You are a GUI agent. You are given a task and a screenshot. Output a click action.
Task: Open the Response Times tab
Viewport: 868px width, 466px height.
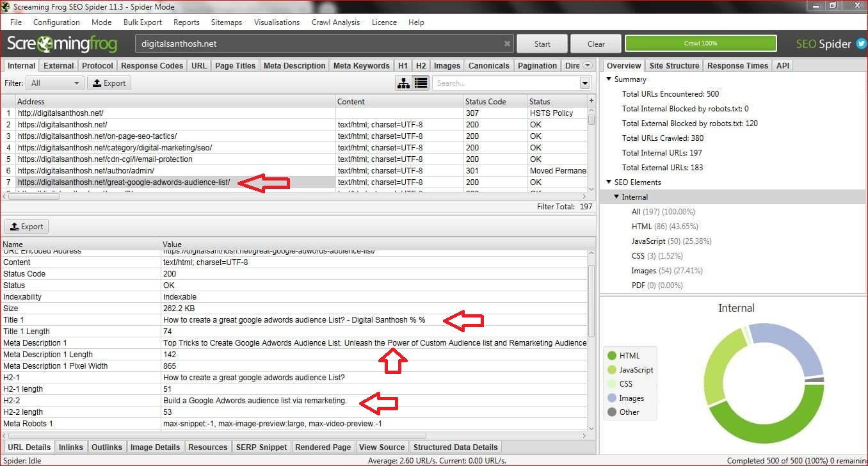click(x=737, y=66)
